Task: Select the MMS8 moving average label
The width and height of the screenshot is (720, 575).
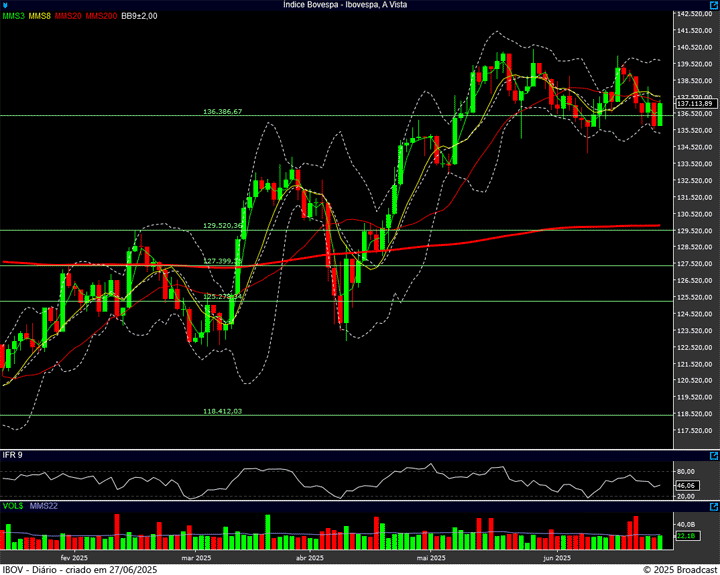Action: (x=39, y=16)
